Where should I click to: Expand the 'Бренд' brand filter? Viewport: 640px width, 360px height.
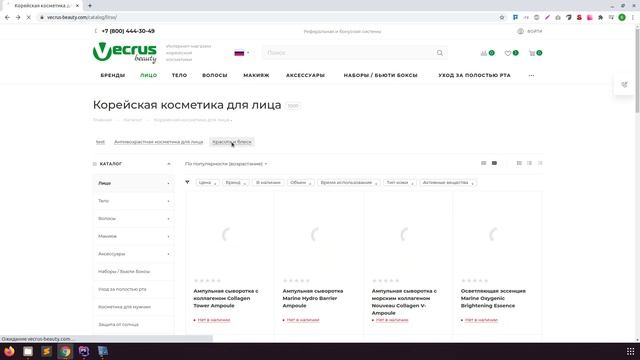pyautogui.click(x=236, y=182)
